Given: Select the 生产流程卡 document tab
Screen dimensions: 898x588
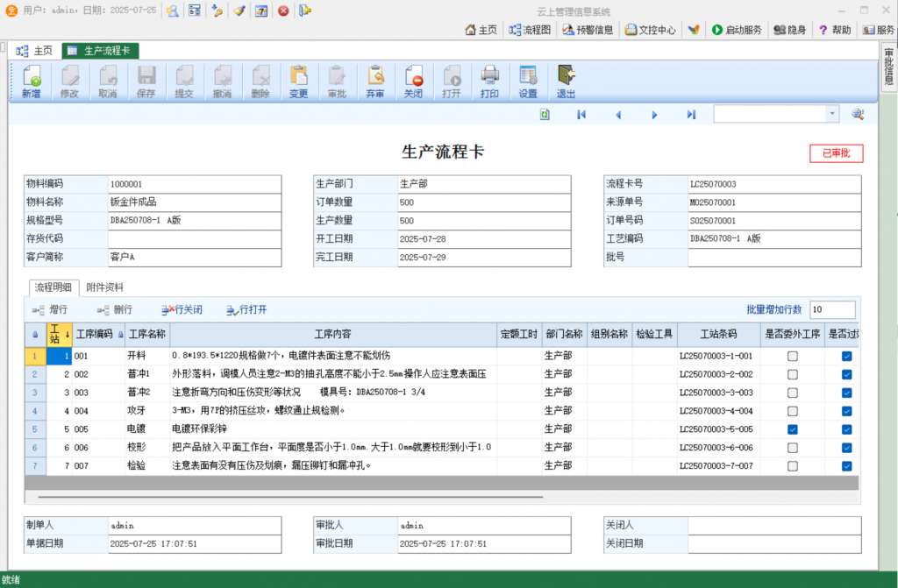Looking at the screenshot, I should (100, 51).
